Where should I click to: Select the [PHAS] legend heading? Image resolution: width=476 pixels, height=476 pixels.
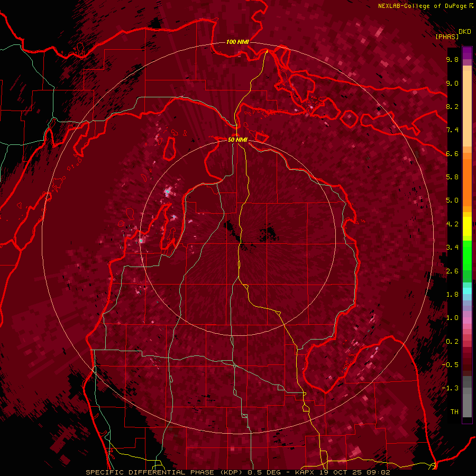tap(447, 36)
